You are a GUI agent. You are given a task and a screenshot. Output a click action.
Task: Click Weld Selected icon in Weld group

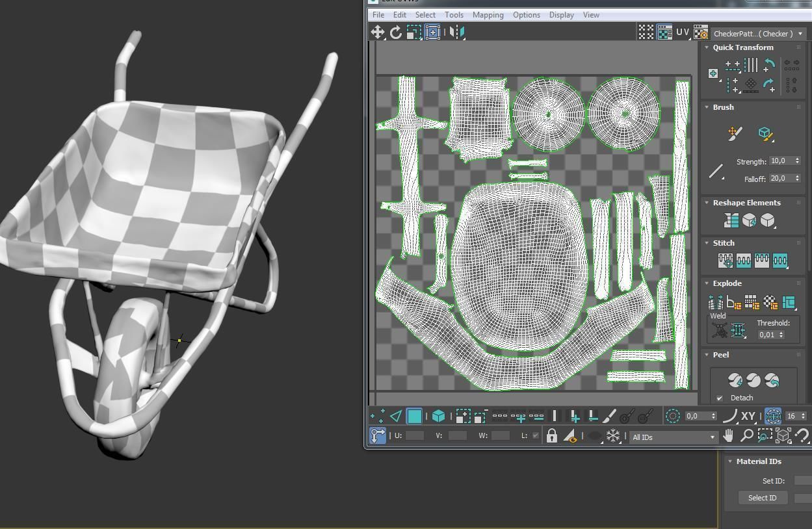coord(738,330)
